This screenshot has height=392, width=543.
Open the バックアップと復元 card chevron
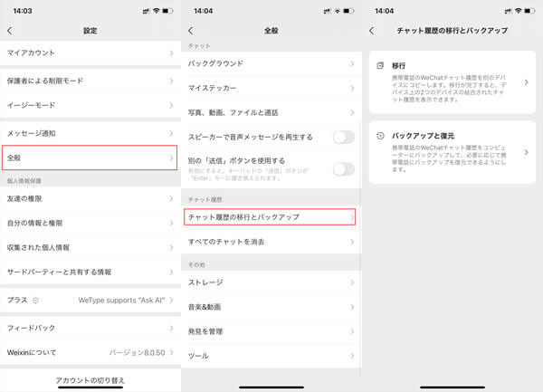pos(527,152)
